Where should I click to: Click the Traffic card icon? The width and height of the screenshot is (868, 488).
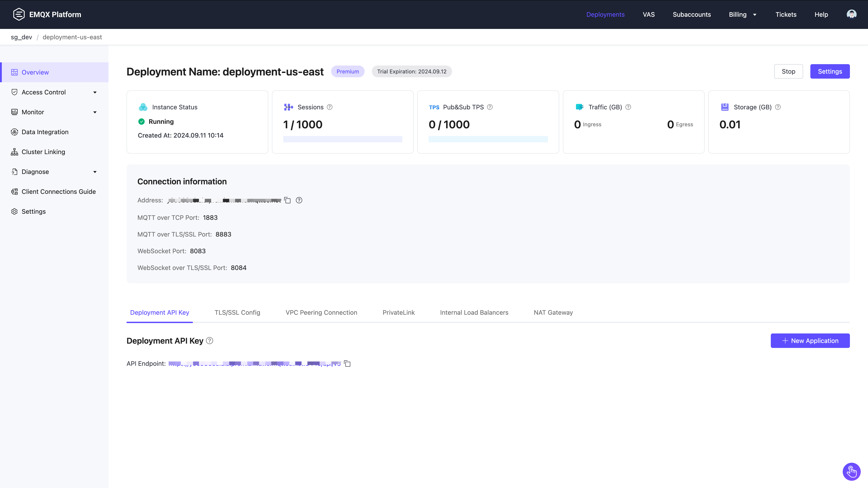(580, 107)
